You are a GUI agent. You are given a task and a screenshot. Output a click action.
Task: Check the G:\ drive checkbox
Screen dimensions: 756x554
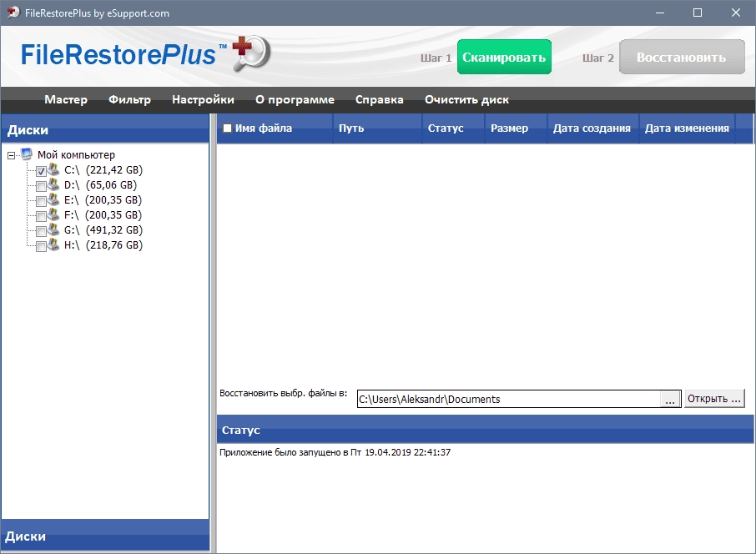pyautogui.click(x=41, y=231)
